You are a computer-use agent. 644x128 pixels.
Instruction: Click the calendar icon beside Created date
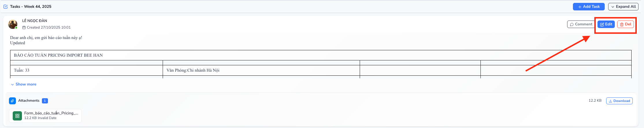(24, 28)
